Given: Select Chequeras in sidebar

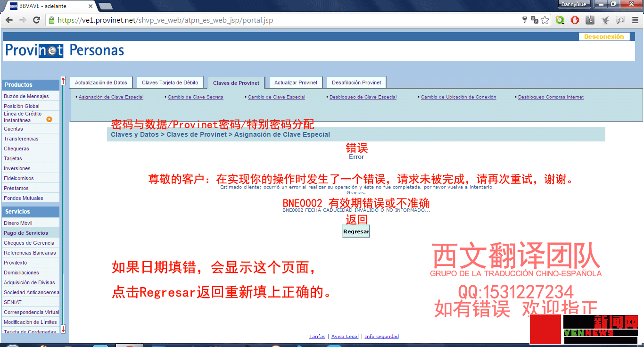Looking at the screenshot, I should 31,149.
